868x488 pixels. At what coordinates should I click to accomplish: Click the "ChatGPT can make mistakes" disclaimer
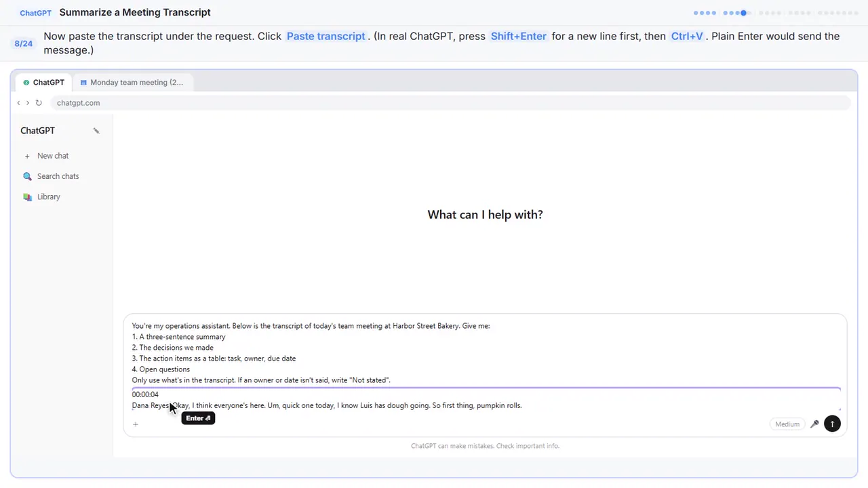click(485, 446)
